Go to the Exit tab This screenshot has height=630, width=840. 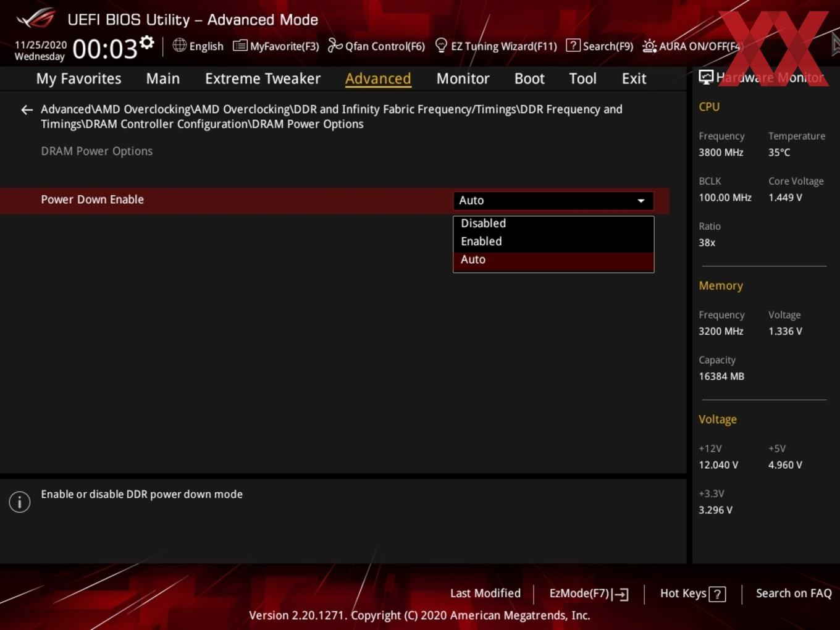[634, 78]
